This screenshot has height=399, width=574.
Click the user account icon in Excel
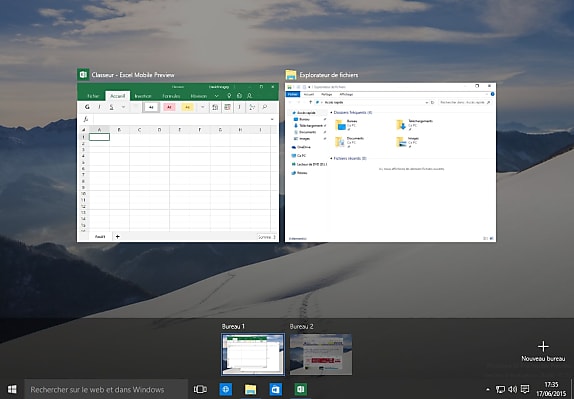click(250, 96)
